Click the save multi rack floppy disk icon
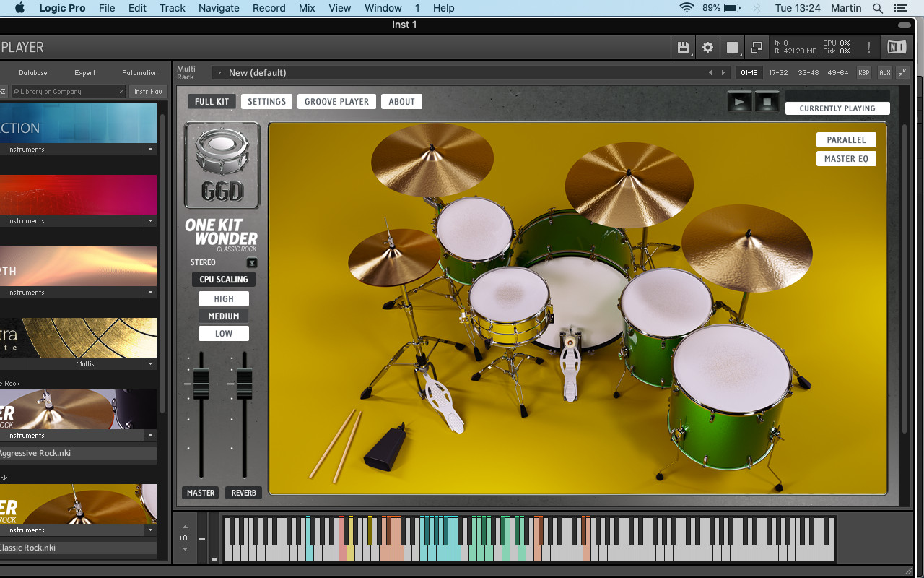Image resolution: width=924 pixels, height=578 pixels. (x=683, y=46)
